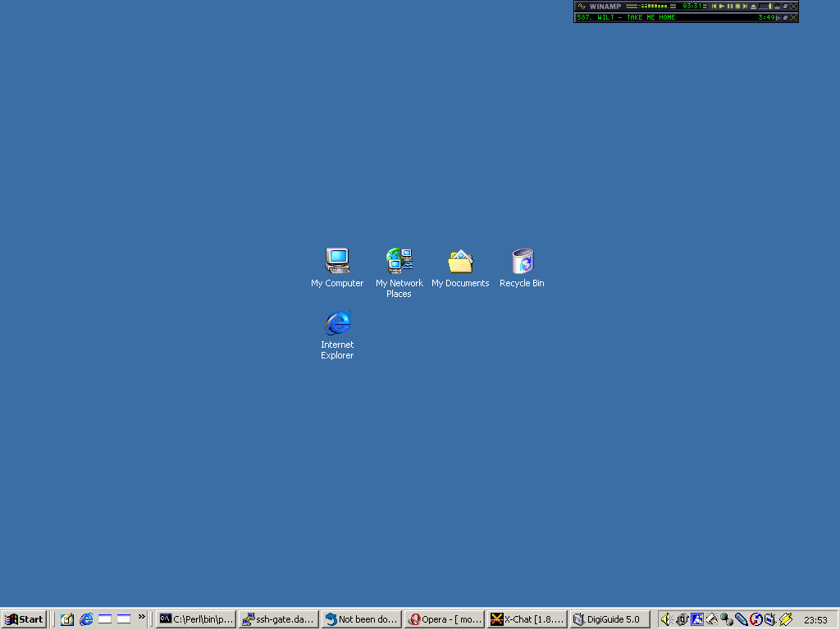This screenshot has height=630, width=840.
Task: Stop Winamp playback
Action: coord(737,6)
